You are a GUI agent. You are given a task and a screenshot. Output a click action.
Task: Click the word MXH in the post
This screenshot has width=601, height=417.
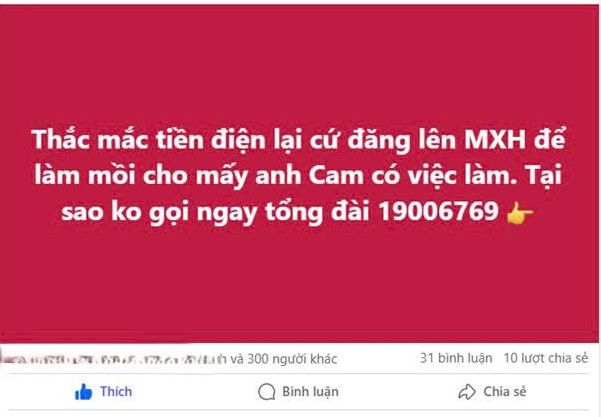(x=494, y=140)
